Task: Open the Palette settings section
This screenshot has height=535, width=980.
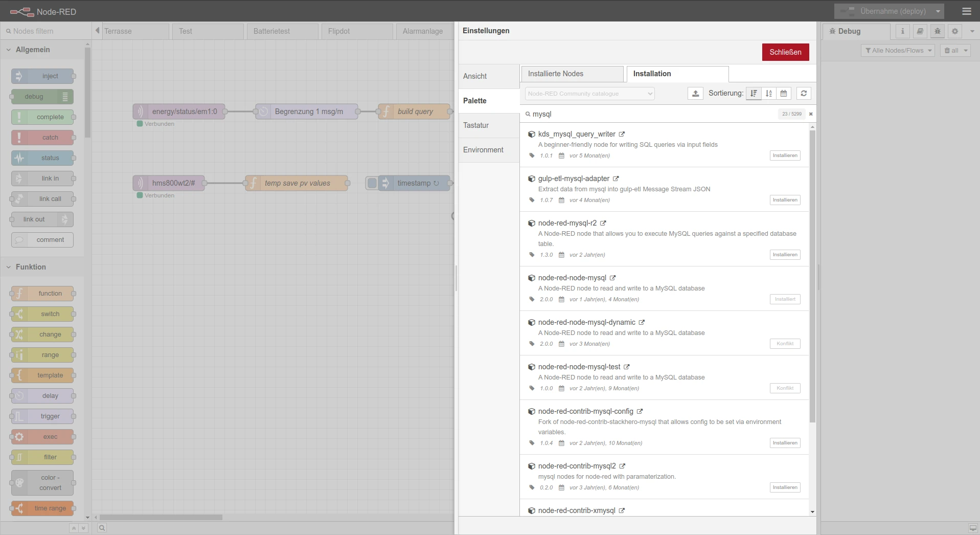Action: coord(489,101)
